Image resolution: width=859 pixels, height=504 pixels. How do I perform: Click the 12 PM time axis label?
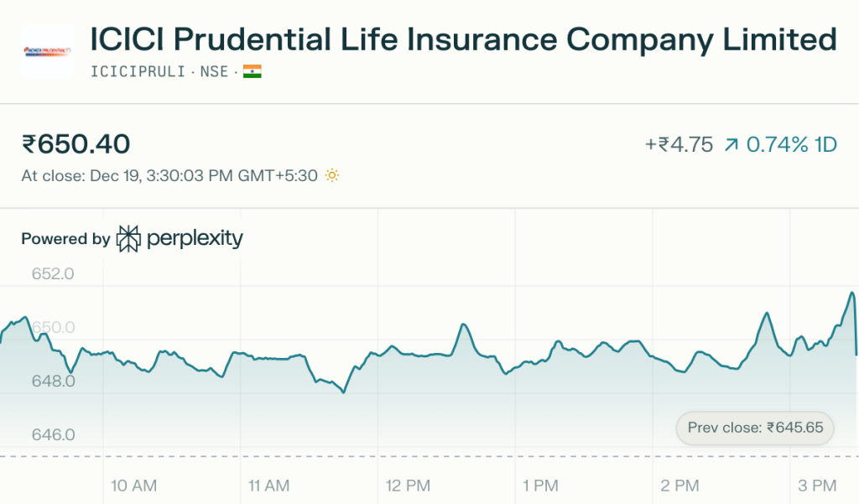pos(407,486)
